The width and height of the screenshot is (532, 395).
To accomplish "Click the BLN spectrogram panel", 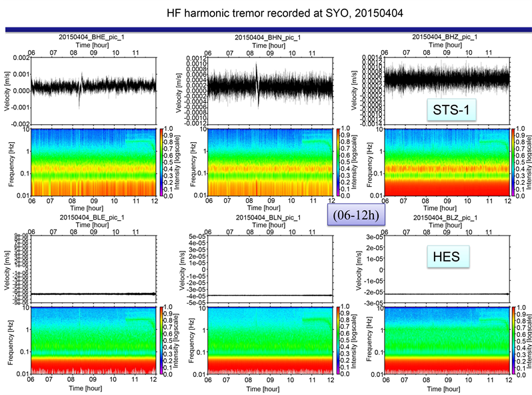I will pos(270,341).
